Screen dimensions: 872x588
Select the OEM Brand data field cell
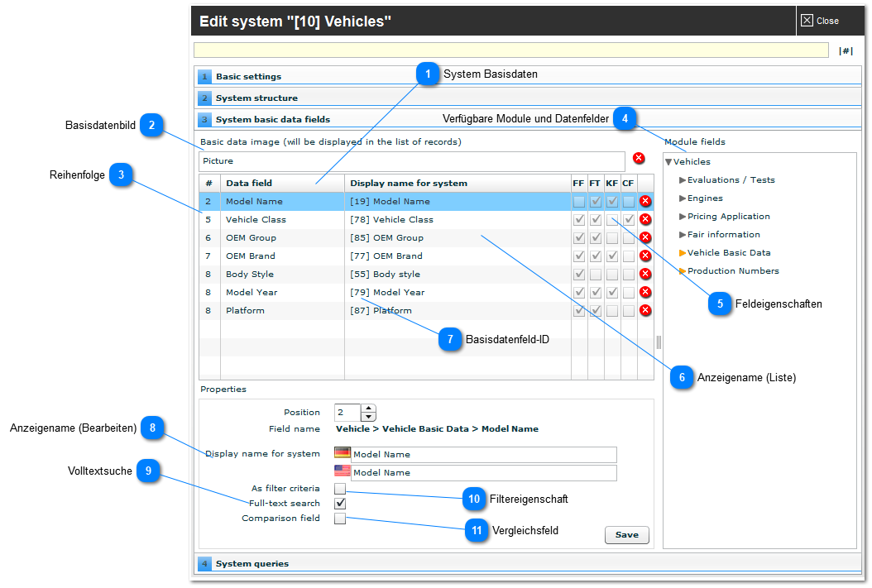click(x=282, y=256)
